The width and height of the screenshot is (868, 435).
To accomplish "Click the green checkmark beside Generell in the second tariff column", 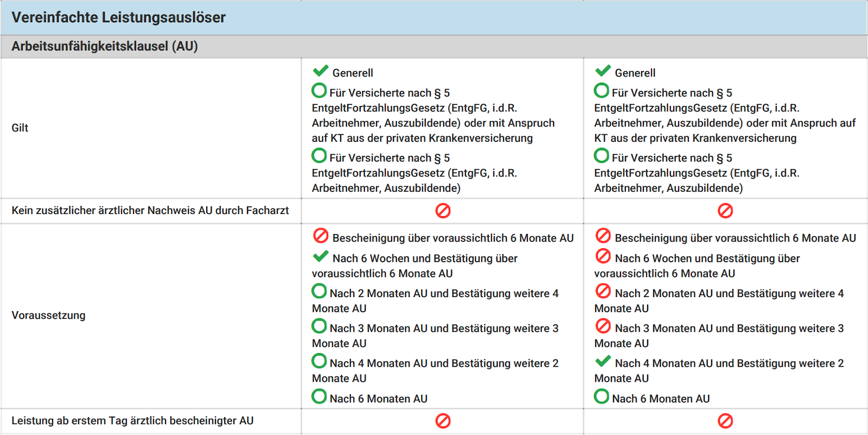I will [x=603, y=71].
